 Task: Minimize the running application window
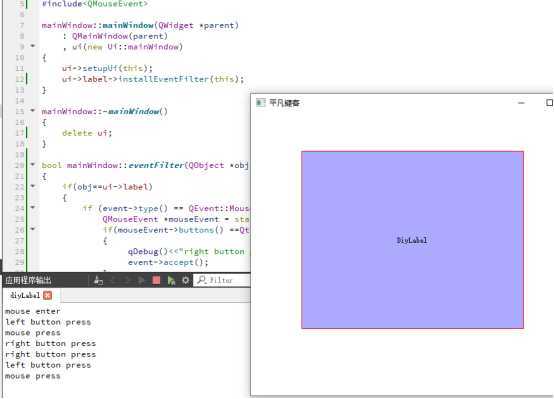(521, 103)
